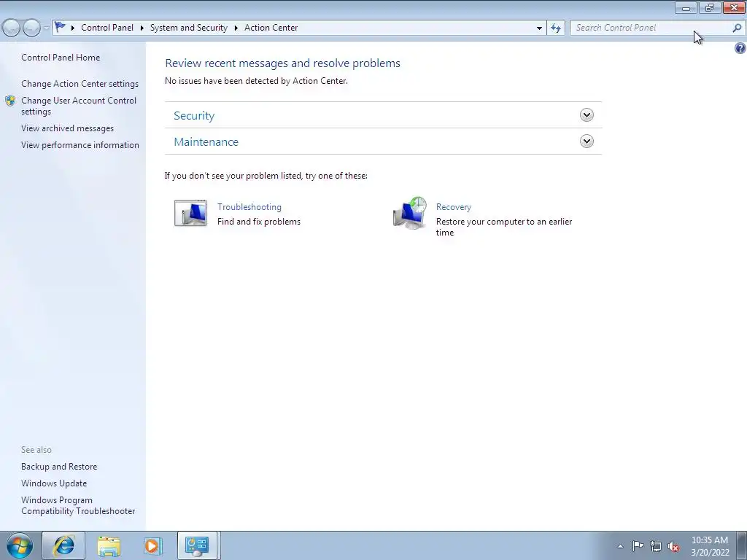Open Change User Account Control settings
Viewport: 747px width, 560px height.
coord(79,106)
